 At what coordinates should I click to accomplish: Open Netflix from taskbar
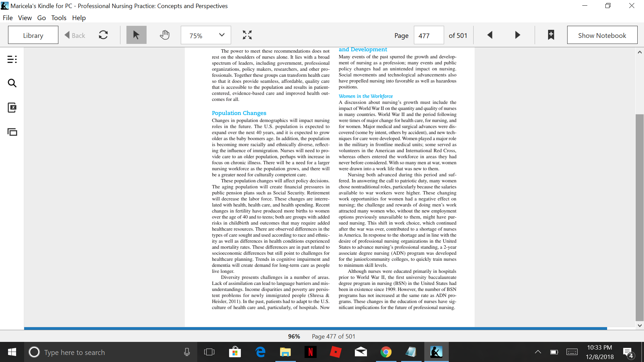[311, 352]
